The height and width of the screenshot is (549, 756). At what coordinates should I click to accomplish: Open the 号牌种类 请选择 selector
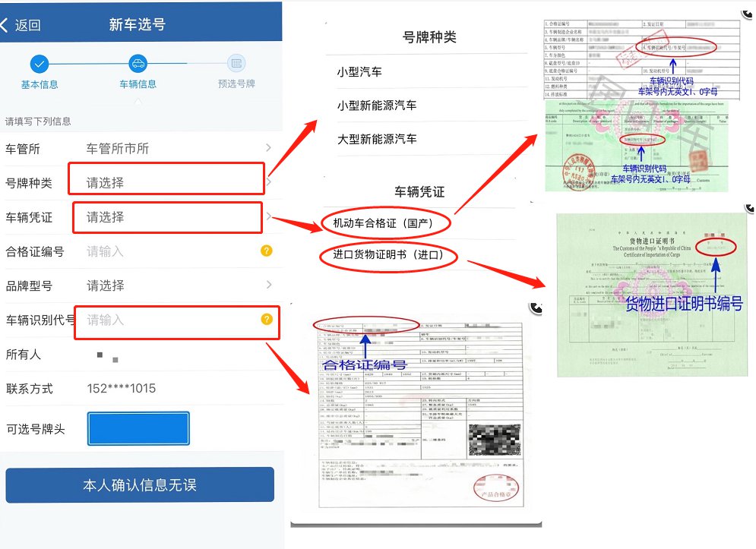coord(167,178)
